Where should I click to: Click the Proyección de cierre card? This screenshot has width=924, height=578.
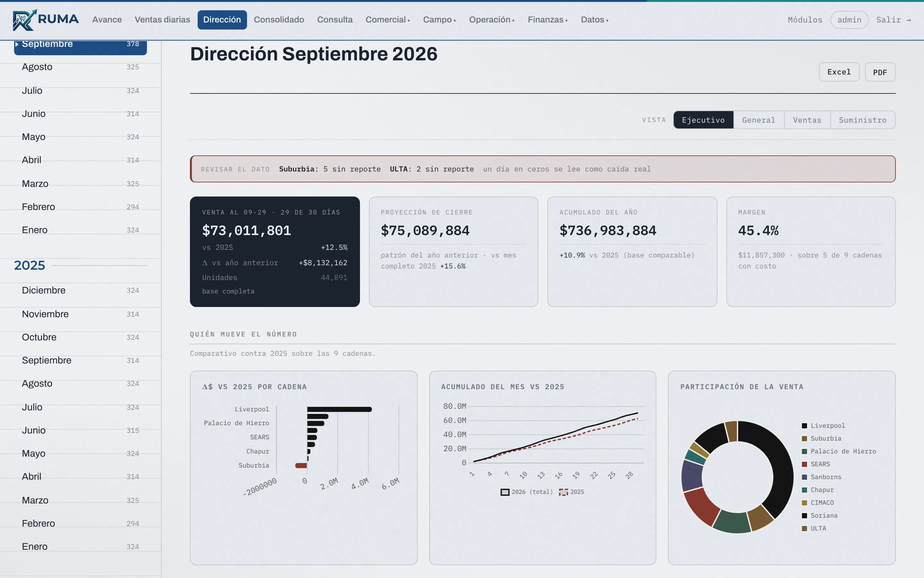pyautogui.click(x=453, y=251)
